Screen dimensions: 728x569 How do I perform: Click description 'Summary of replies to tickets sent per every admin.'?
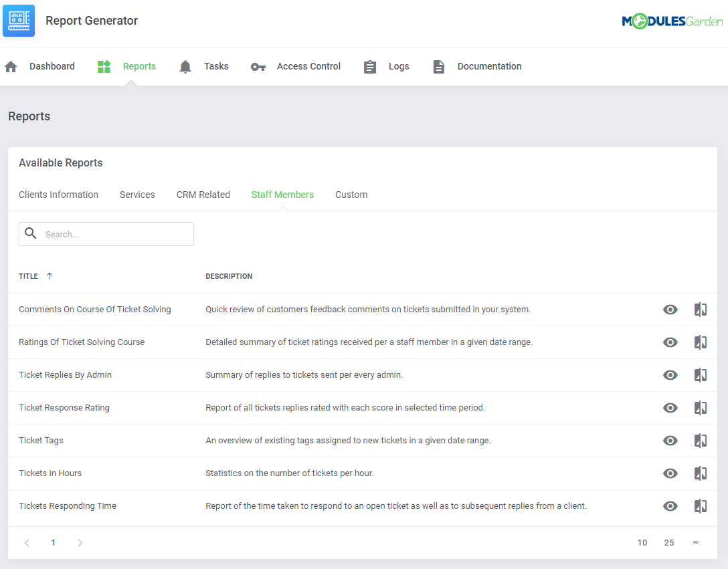pyautogui.click(x=304, y=375)
